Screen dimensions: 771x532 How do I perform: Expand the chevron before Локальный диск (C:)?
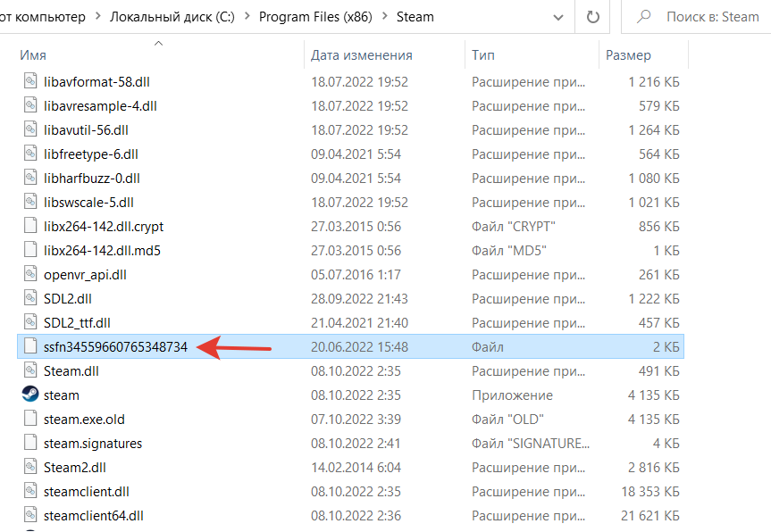pyautogui.click(x=97, y=17)
